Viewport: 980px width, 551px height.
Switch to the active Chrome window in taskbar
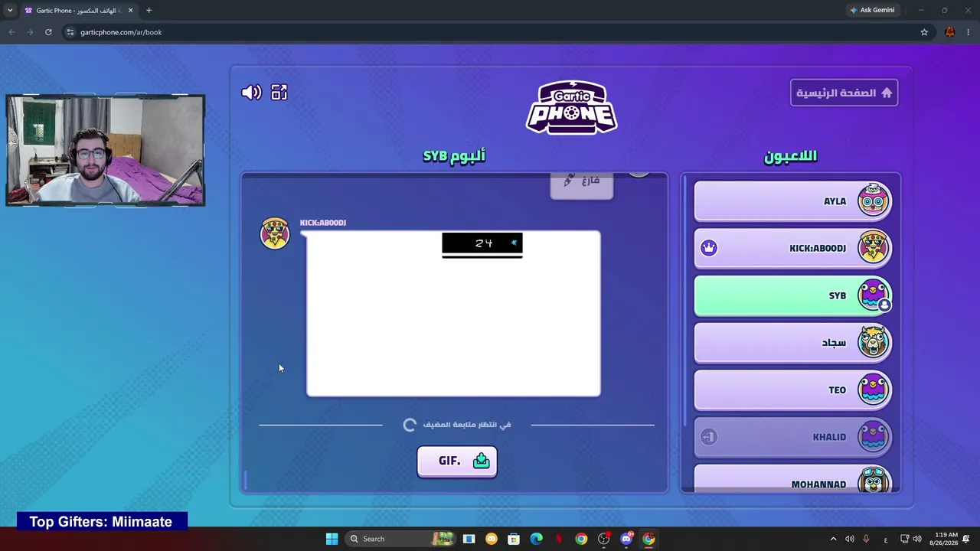[x=648, y=539]
